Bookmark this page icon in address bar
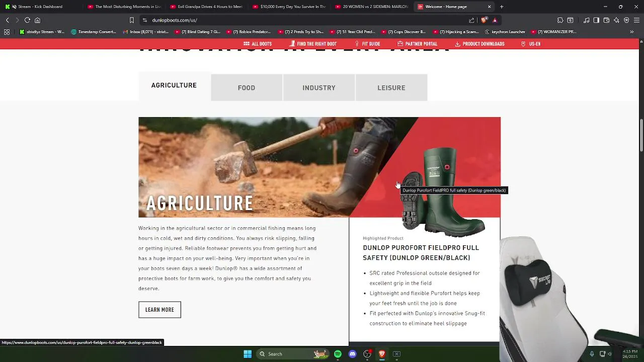This screenshot has width=644, height=362. [132, 20]
